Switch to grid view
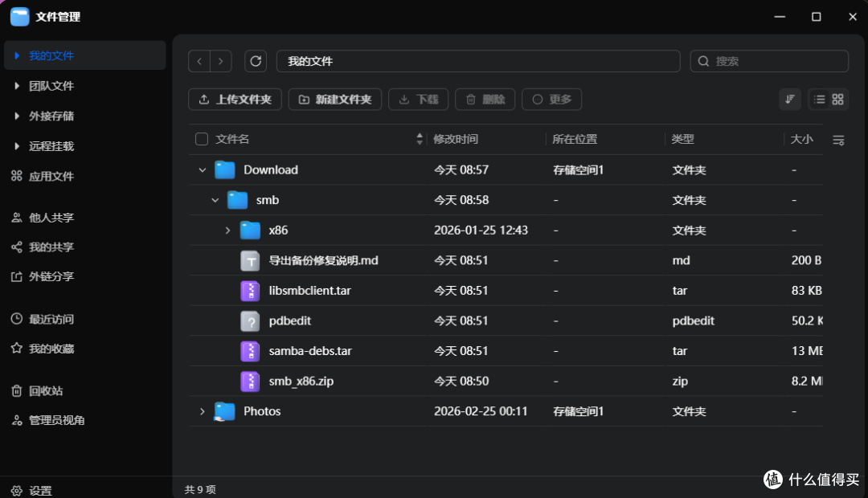 [837, 99]
